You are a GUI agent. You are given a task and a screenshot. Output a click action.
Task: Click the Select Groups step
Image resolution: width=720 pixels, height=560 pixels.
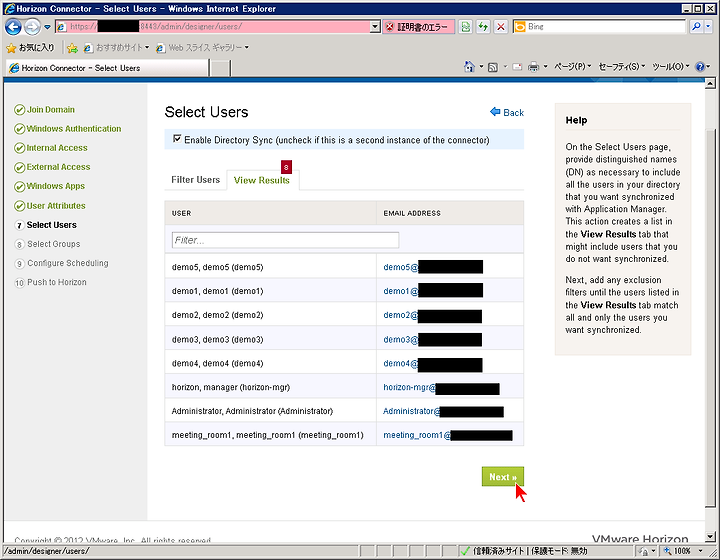click(x=48, y=244)
